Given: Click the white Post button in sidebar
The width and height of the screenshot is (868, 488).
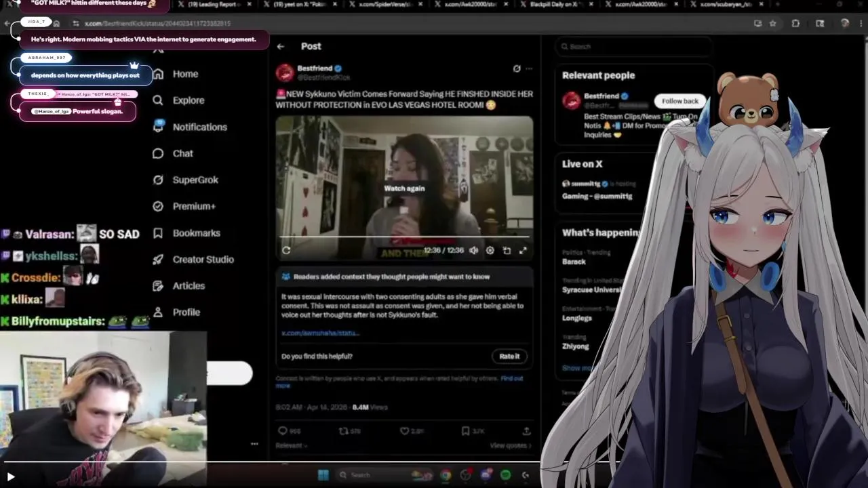Looking at the screenshot, I should tap(229, 373).
